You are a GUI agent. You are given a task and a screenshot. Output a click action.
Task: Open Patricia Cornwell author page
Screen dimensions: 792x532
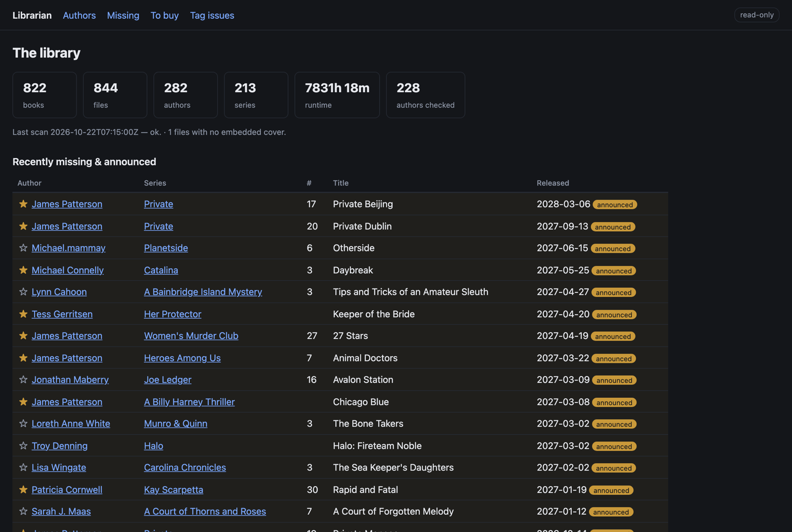pyautogui.click(x=67, y=489)
